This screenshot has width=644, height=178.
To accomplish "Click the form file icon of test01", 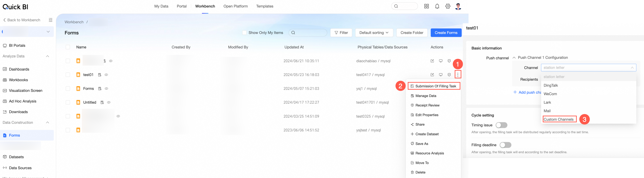I will pyautogui.click(x=78, y=75).
